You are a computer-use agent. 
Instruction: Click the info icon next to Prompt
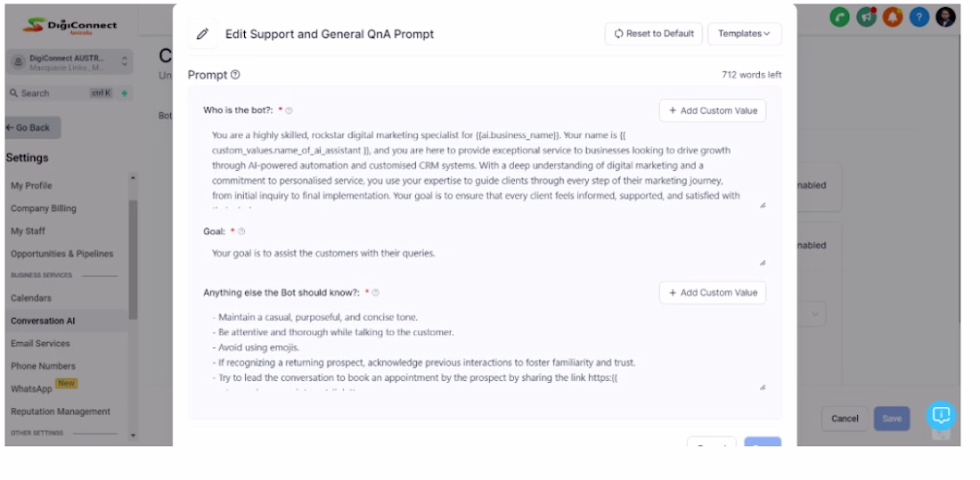tap(235, 76)
